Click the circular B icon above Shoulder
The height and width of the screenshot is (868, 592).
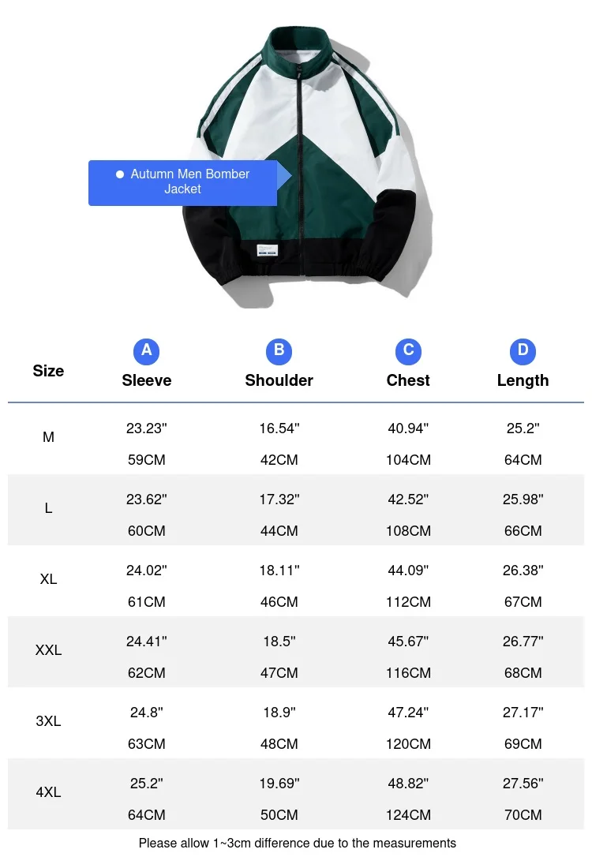pyautogui.click(x=279, y=351)
